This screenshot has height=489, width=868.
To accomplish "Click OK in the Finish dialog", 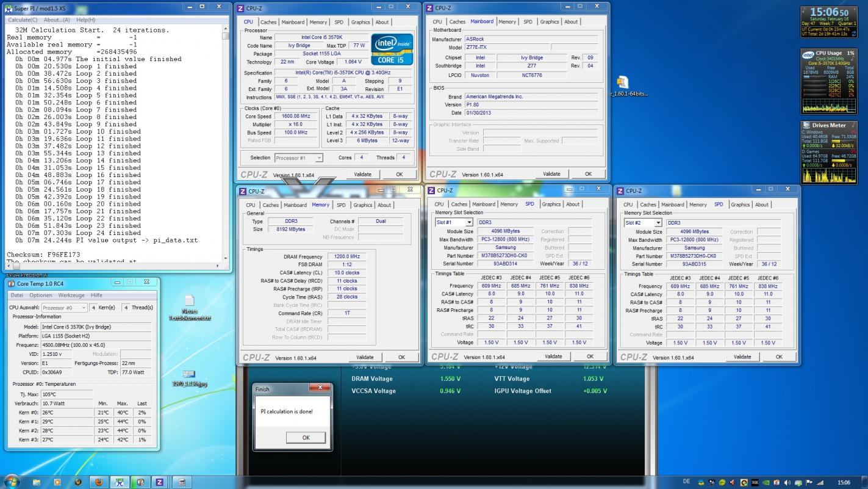I will [x=306, y=437].
